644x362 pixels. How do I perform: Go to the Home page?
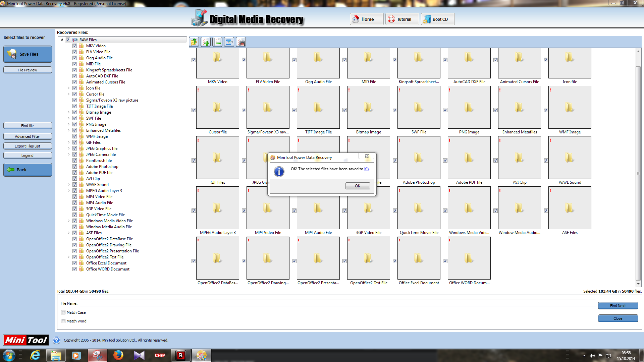[x=367, y=19]
